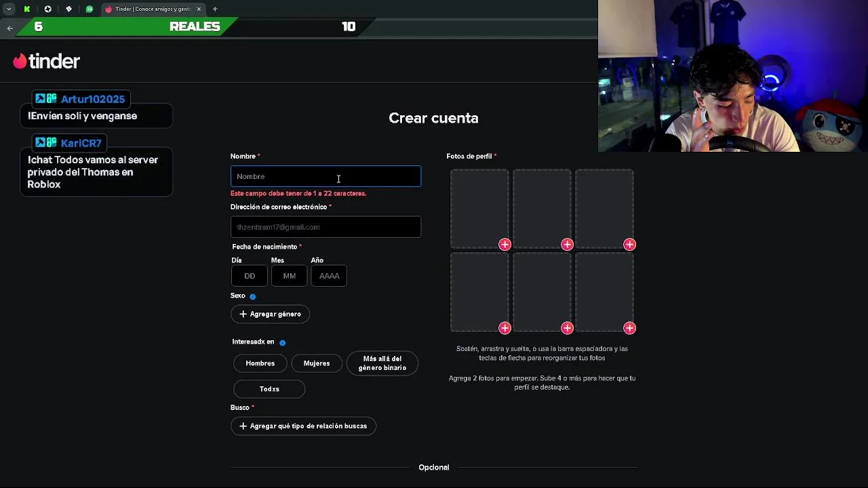Click the DD day field
The image size is (868, 488).
click(x=250, y=276)
